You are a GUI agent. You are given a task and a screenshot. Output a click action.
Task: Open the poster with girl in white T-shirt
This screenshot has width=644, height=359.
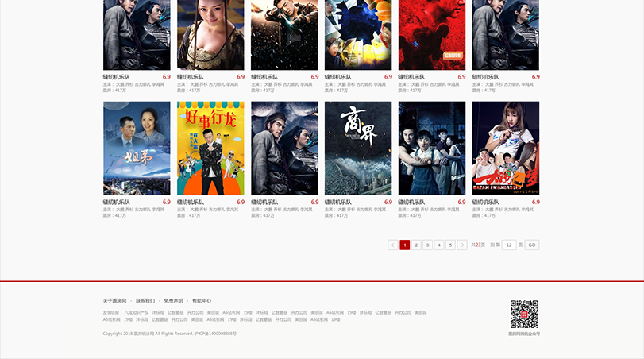(506, 149)
